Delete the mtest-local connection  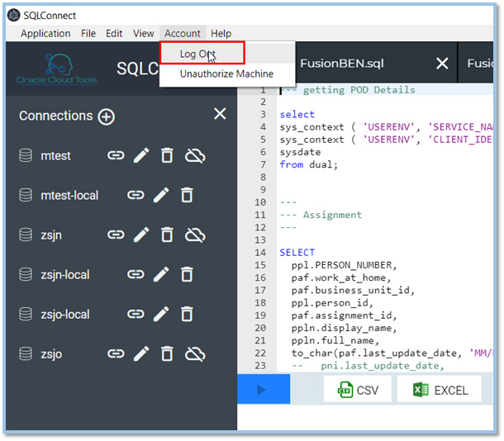(187, 195)
